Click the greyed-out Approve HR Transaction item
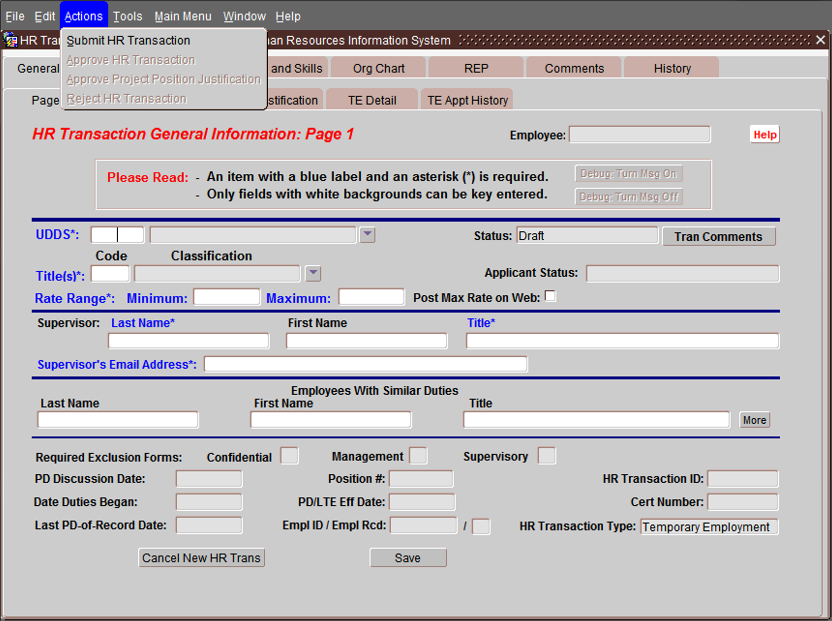 [164, 60]
